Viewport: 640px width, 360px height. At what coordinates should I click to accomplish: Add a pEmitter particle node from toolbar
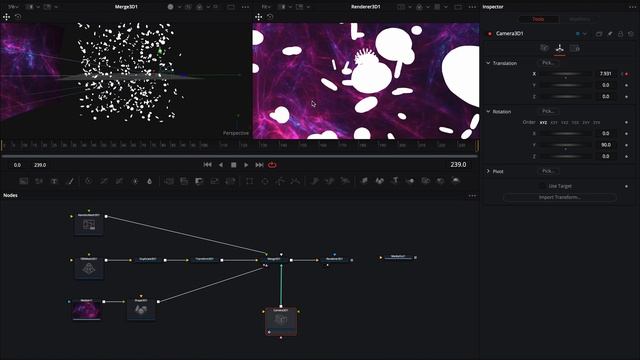(x=315, y=181)
